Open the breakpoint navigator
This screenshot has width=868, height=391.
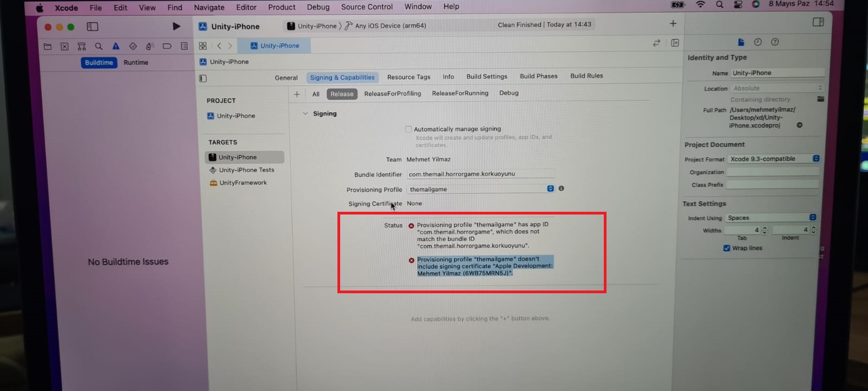tap(167, 46)
